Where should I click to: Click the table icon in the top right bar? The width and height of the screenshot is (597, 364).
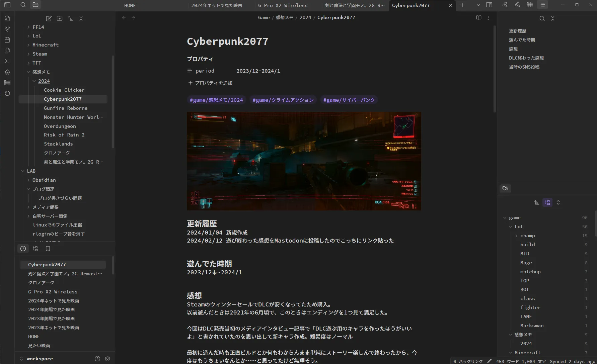coord(530,5)
